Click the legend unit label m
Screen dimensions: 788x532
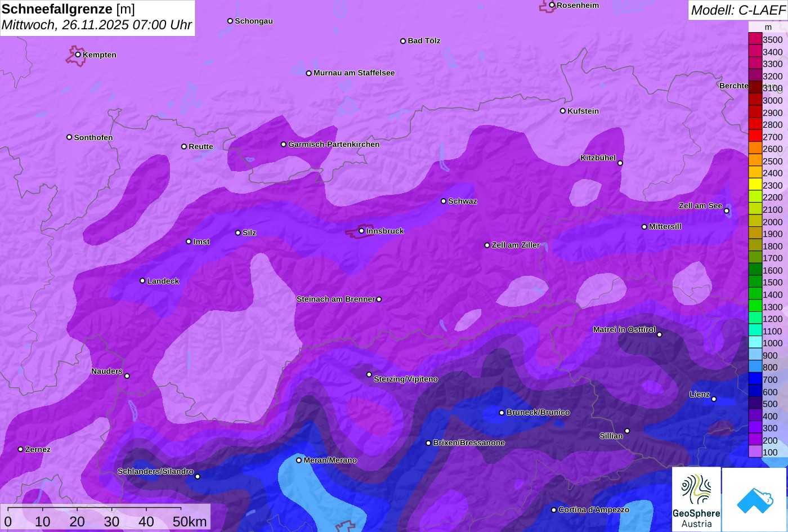coord(768,27)
